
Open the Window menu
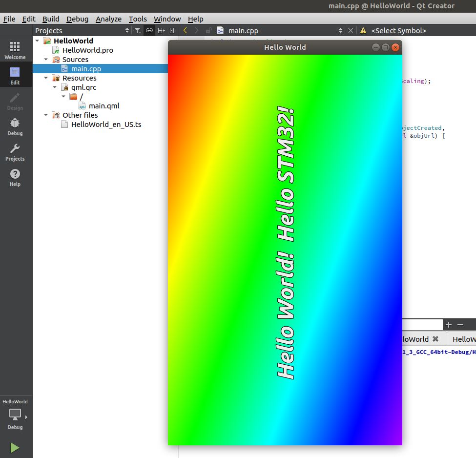[x=167, y=19]
